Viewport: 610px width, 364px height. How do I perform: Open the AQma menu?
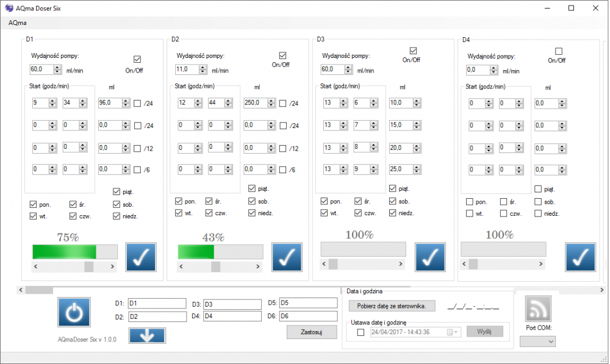(x=17, y=23)
